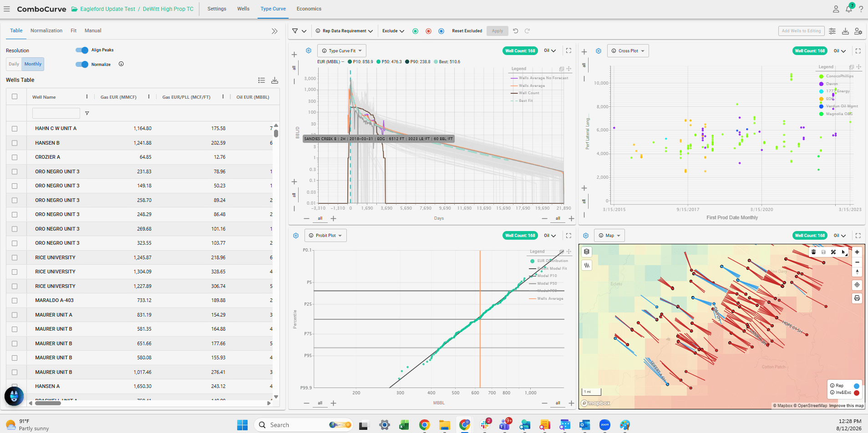Open the Cross Plot chart type dropdown
Screen dimensions: 868x433
[x=628, y=51]
